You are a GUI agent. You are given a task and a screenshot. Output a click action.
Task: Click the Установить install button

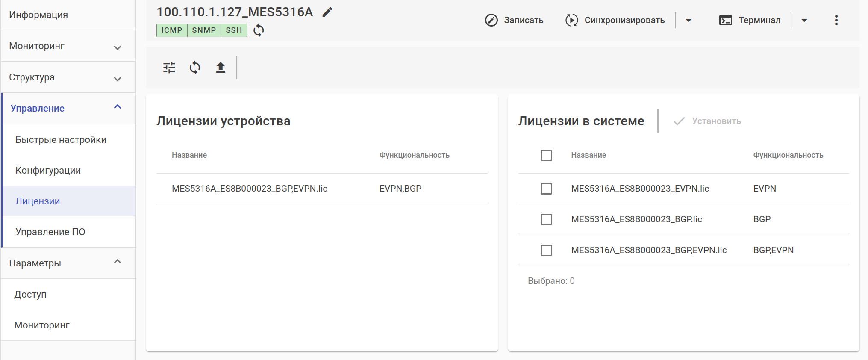point(708,121)
